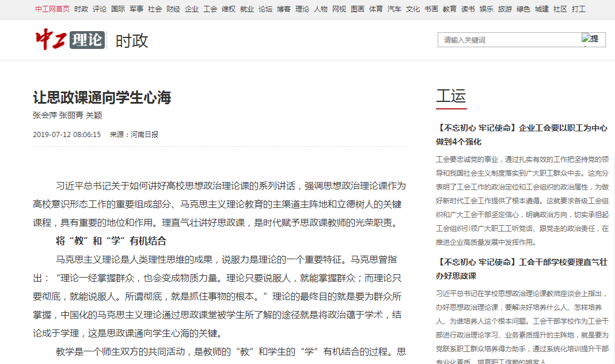Go to the 教育 navigation link
Screen dimensions: 615x364
click(x=450, y=9)
